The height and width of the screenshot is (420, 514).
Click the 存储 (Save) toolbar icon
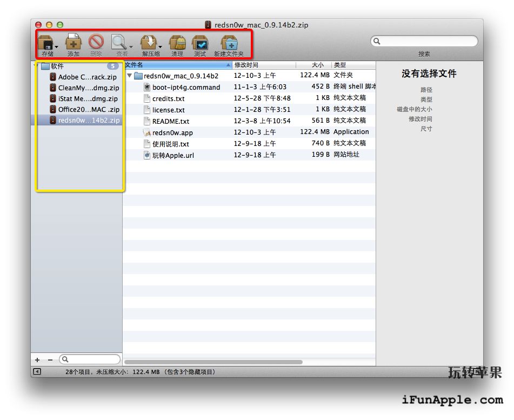[46, 43]
